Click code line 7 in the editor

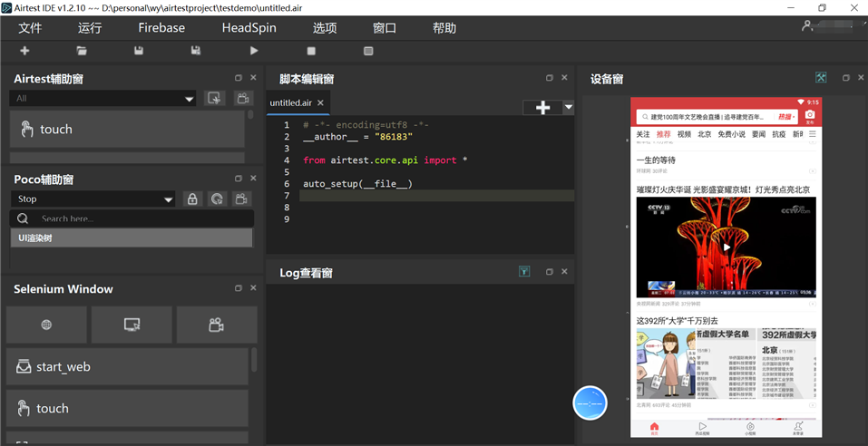click(437, 195)
